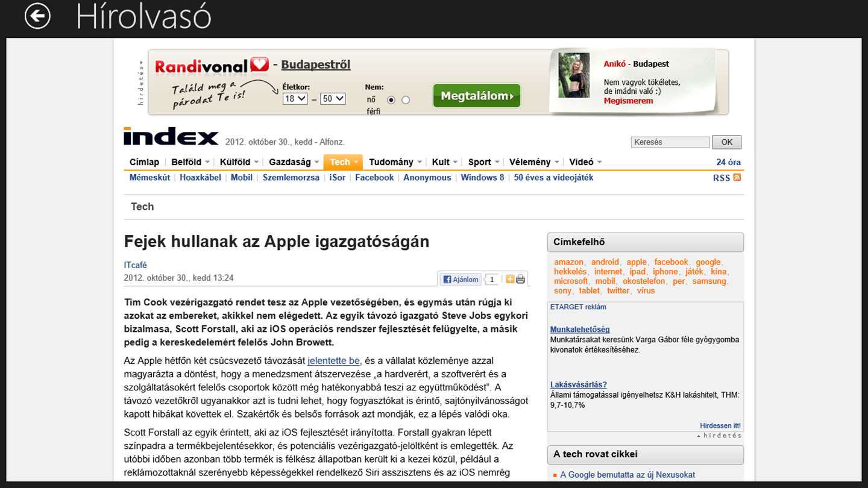Screen dimensions: 868x488
Task: Select the filled radio button under Nem
Action: (x=391, y=100)
